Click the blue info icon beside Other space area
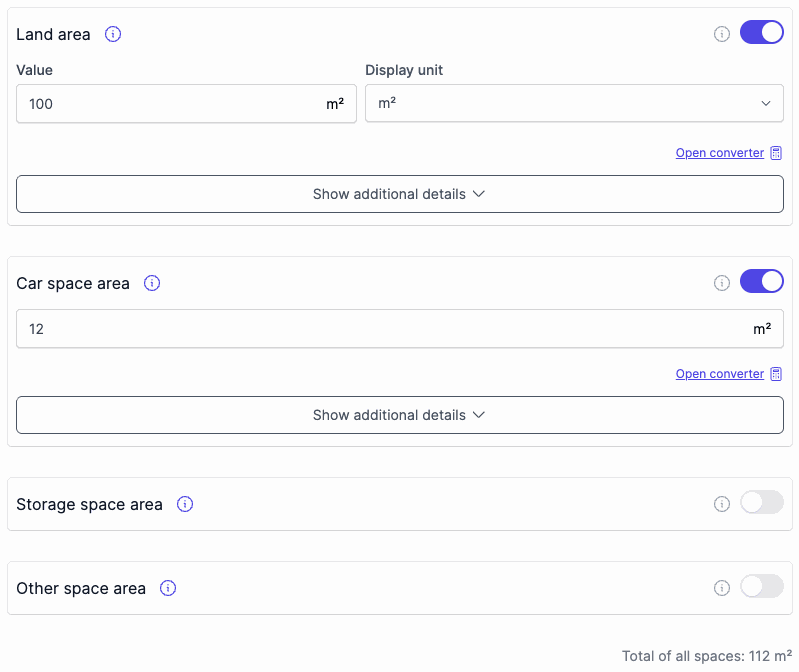Viewport: 799px width, 672px height. [x=168, y=588]
